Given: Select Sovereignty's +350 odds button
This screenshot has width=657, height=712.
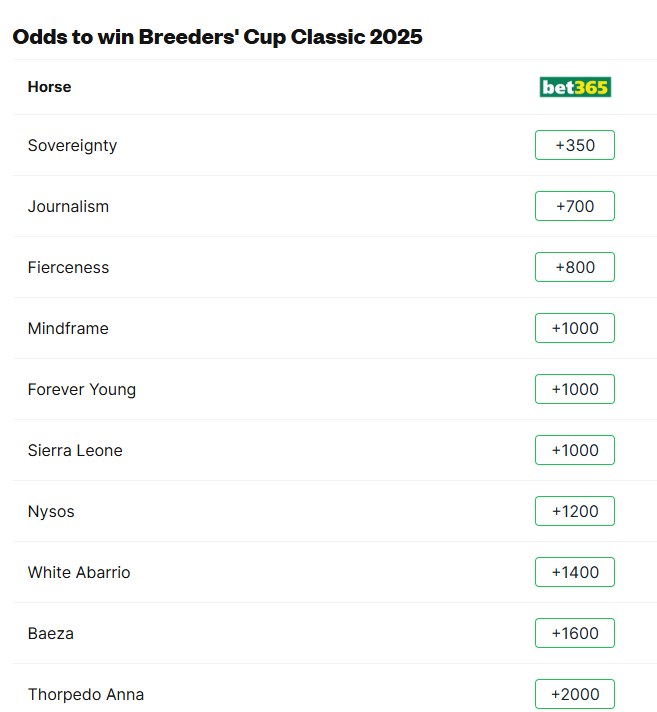Looking at the screenshot, I should tap(574, 145).
